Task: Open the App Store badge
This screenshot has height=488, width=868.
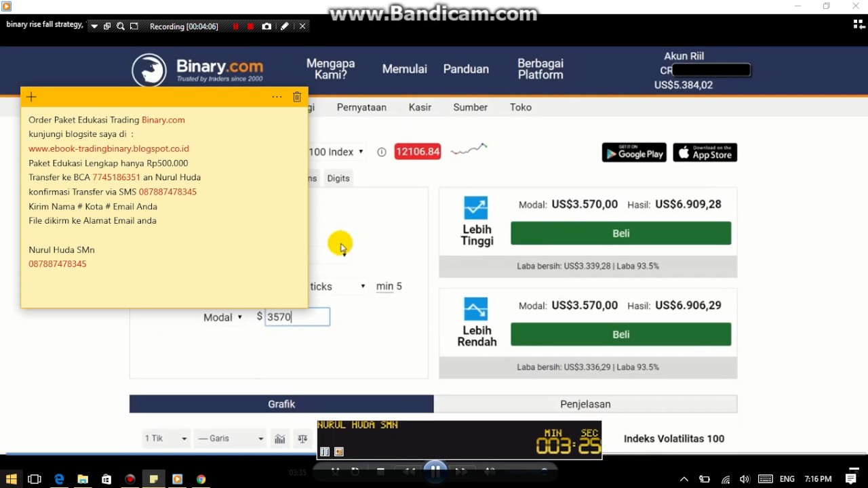Action: [705, 152]
